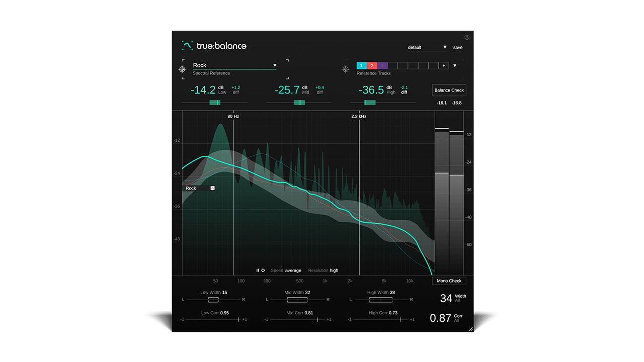Click the -16.1 left level readout
The width and height of the screenshot is (644, 362).
[x=442, y=103]
